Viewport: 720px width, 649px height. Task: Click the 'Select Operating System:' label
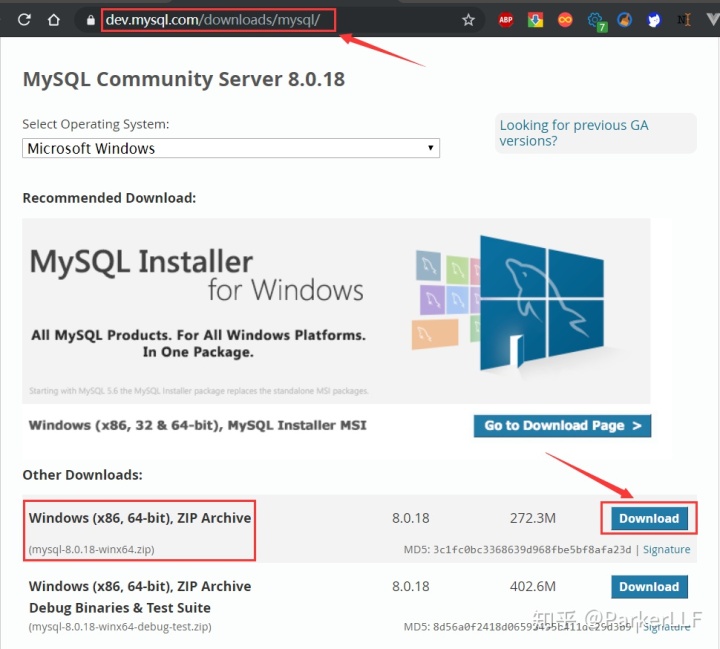pyautogui.click(x=96, y=124)
